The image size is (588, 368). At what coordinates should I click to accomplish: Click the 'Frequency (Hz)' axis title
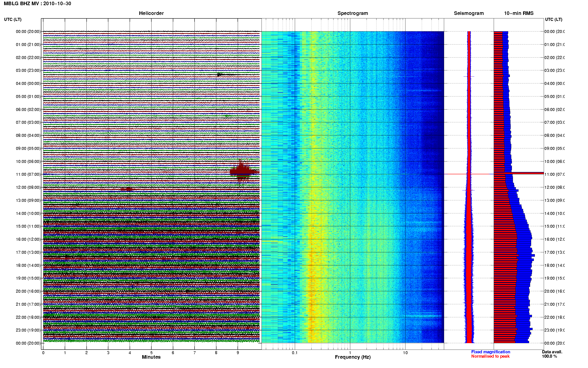click(353, 357)
